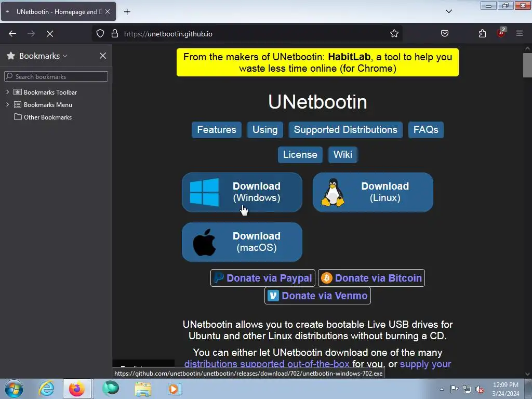Click the scrollbar down arrow
The width and height of the screenshot is (532, 399).
pyautogui.click(x=527, y=374)
